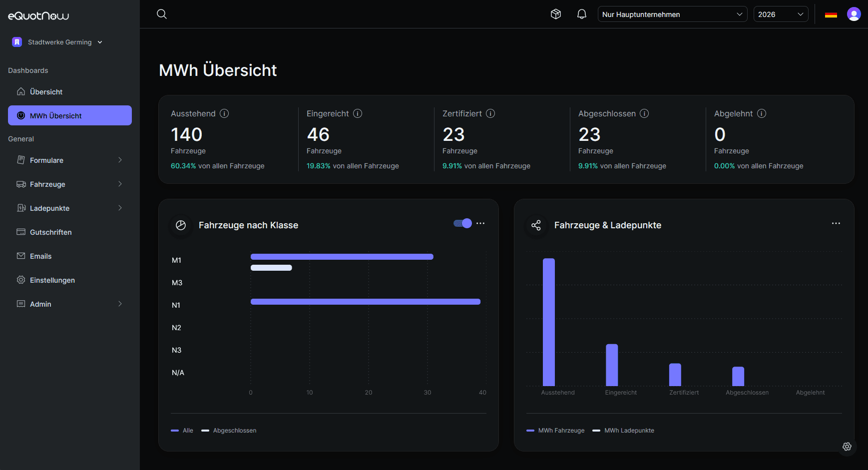Open the Einstellungen page
This screenshot has width=868, height=470.
[x=70, y=280]
